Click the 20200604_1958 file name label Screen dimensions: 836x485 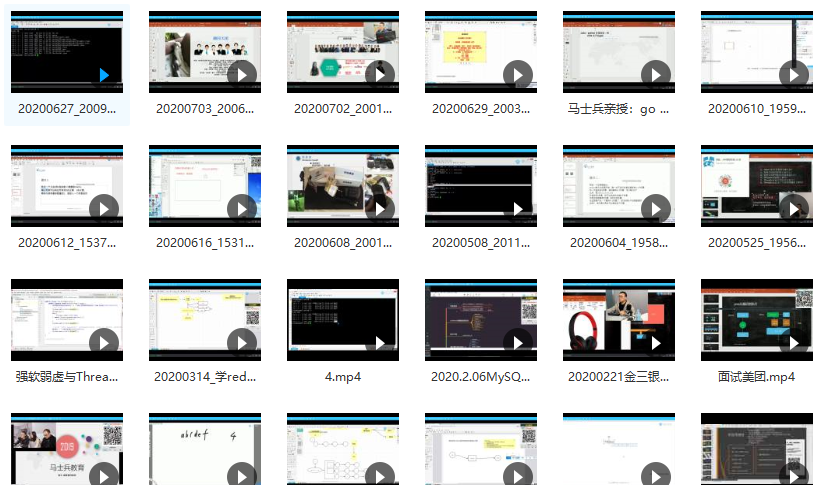tap(618, 242)
